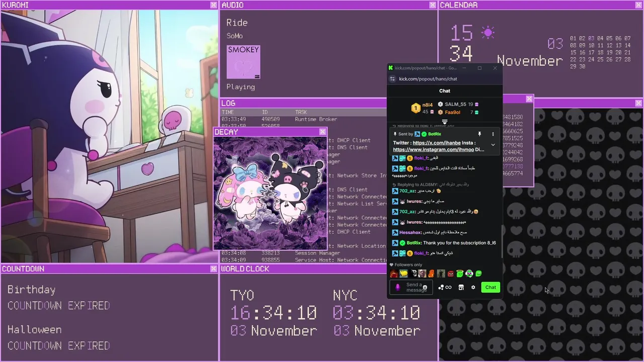
Task: Click the Chat heading in popout
Action: click(445, 91)
